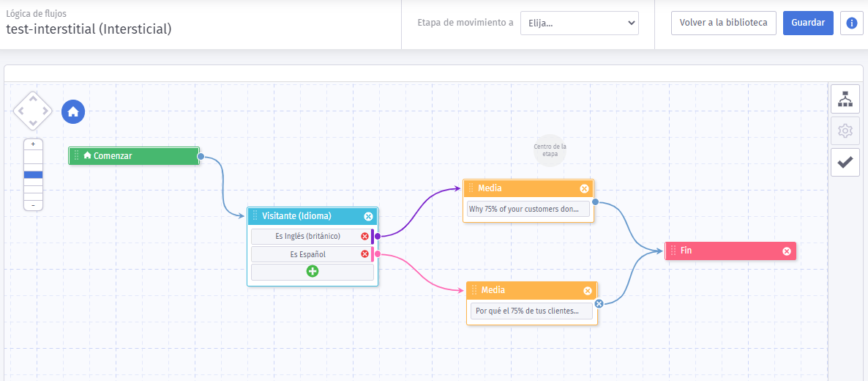Delete the 'Es Español' condition
This screenshot has height=381, width=868.
(364, 254)
